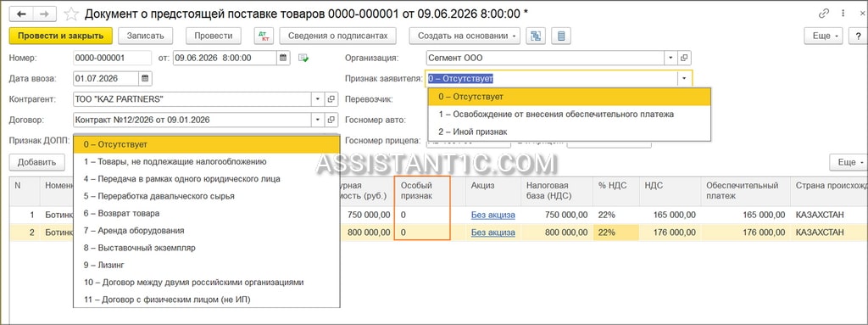Click the posted status icon near date
This screenshot has width=868, height=325.
point(303,58)
